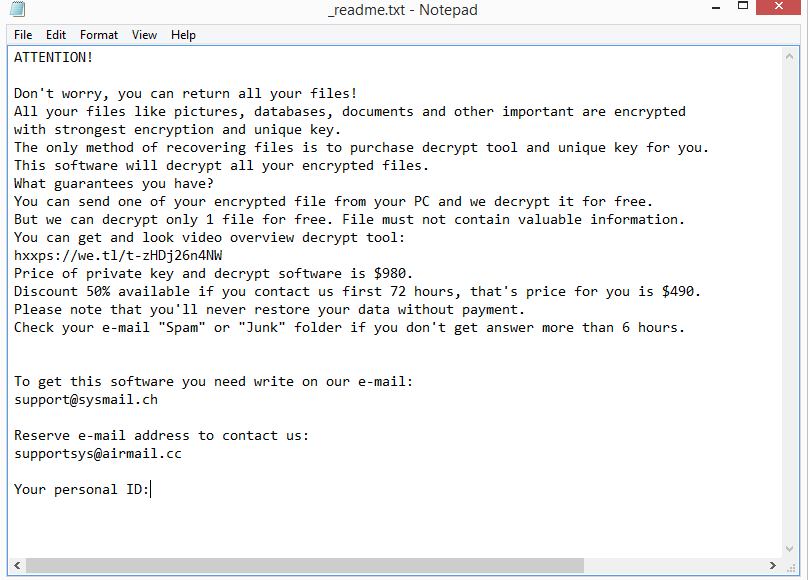The width and height of the screenshot is (808, 580).
Task: Click on the supportsys@airmail.cc address line
Action: pos(98,454)
